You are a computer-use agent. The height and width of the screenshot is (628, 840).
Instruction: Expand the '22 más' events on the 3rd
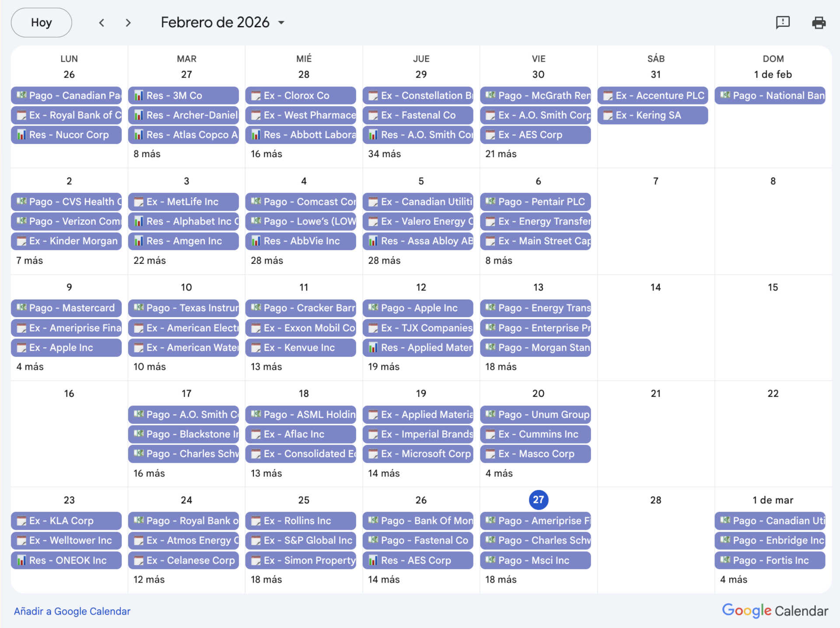point(149,260)
